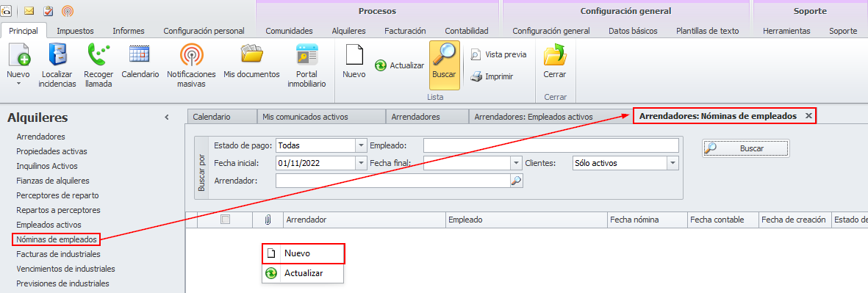Image resolution: width=868 pixels, height=293 pixels.
Task: Switch to the Arrendadores document tab
Action: point(427,117)
